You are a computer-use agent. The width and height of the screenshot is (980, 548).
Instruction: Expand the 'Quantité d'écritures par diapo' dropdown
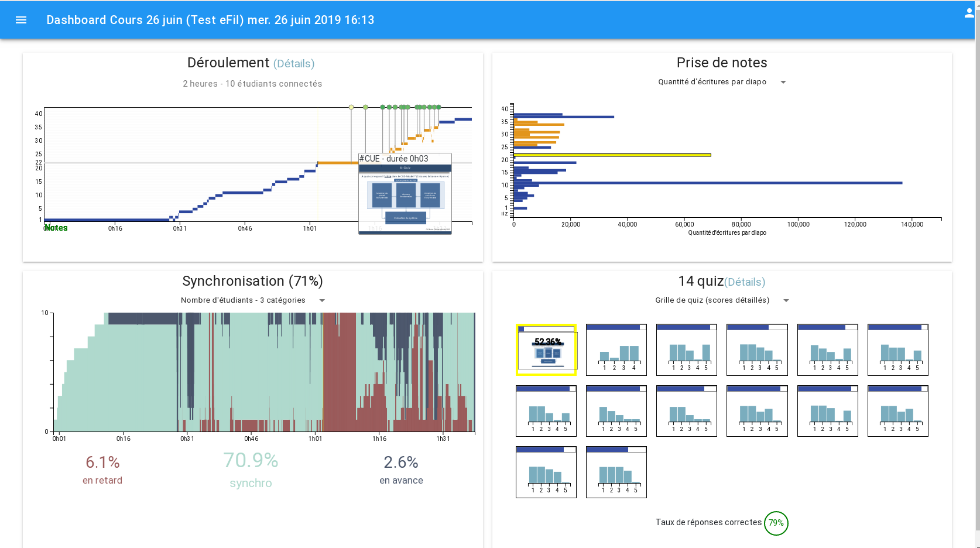pyautogui.click(x=722, y=82)
